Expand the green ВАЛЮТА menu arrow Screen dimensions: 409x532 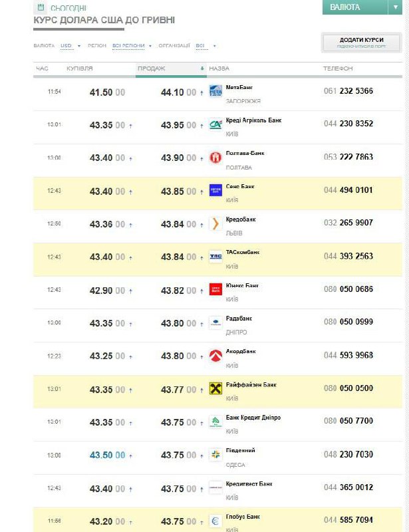(393, 7)
